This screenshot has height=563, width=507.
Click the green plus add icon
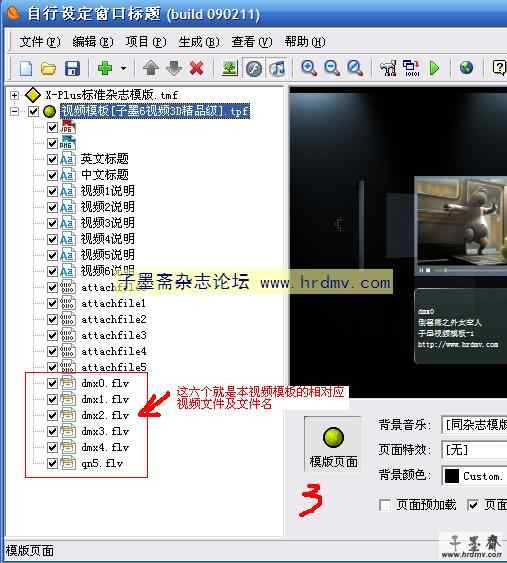point(105,68)
